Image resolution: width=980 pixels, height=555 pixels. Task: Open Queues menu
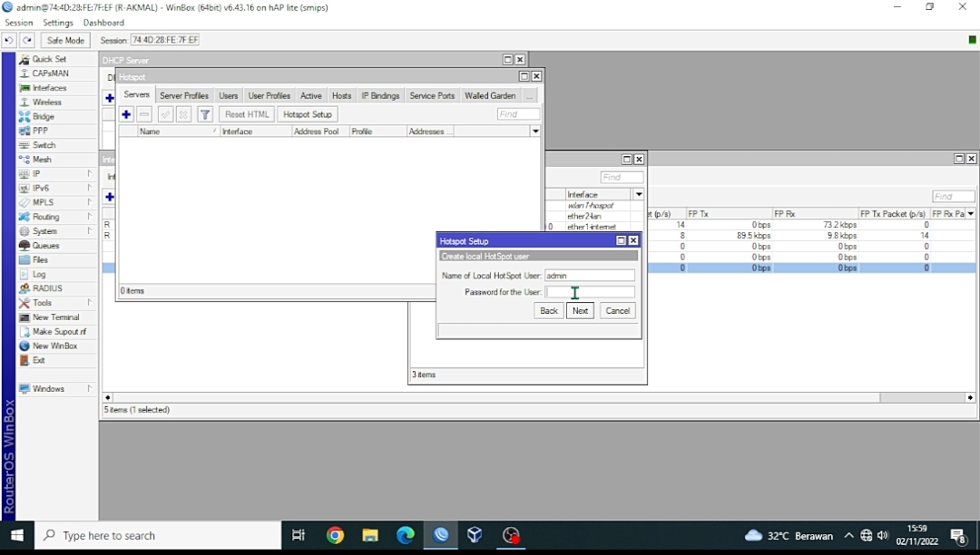coord(45,246)
